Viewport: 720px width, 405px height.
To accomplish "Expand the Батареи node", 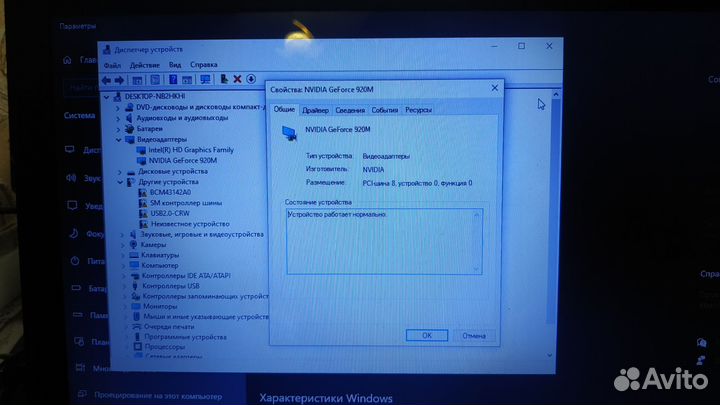I will [x=118, y=129].
